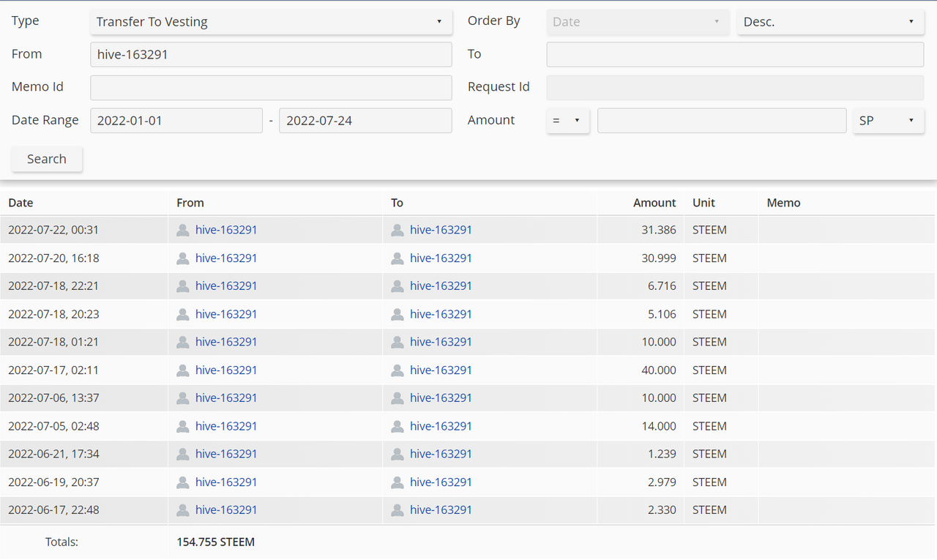Open the Desc. sort direction dropdown

830,22
